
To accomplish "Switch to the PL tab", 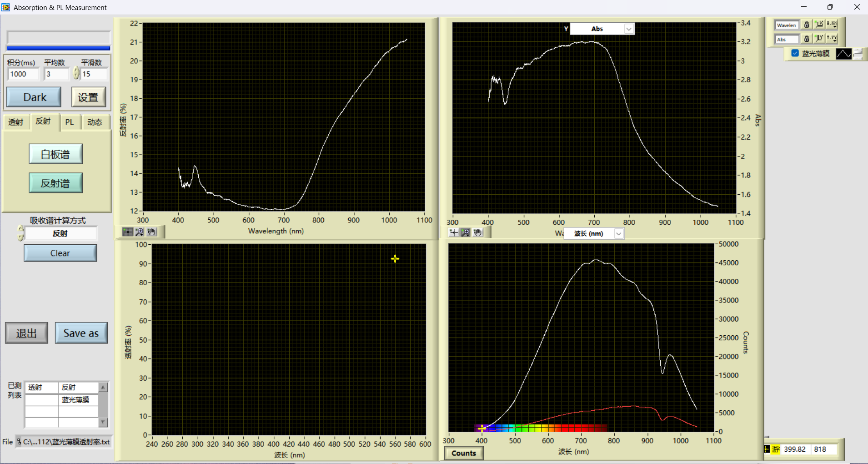I will (x=70, y=122).
